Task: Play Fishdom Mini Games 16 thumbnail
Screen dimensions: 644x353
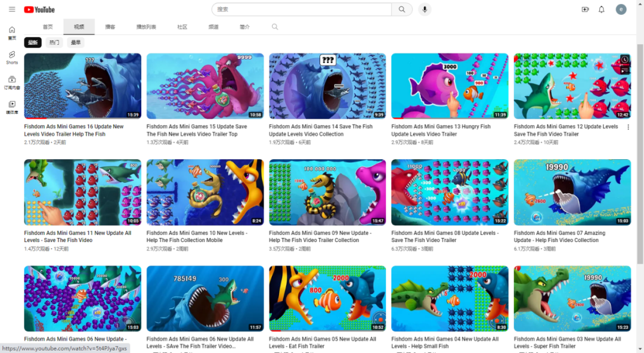Action: point(82,86)
